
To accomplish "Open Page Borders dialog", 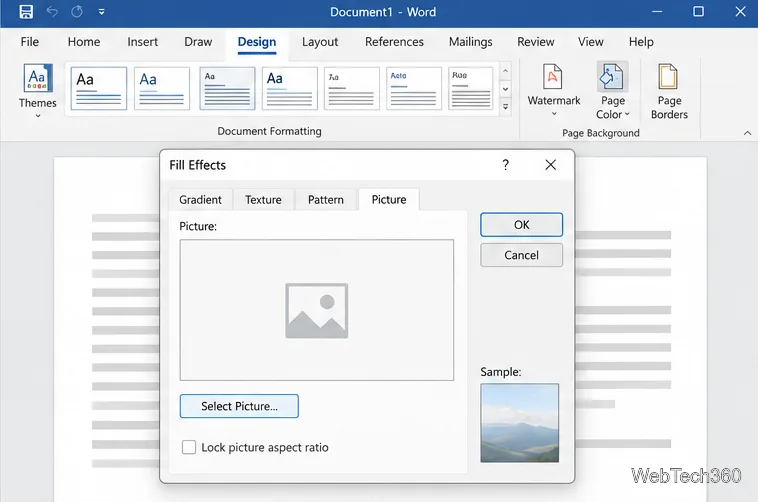I will point(669,91).
